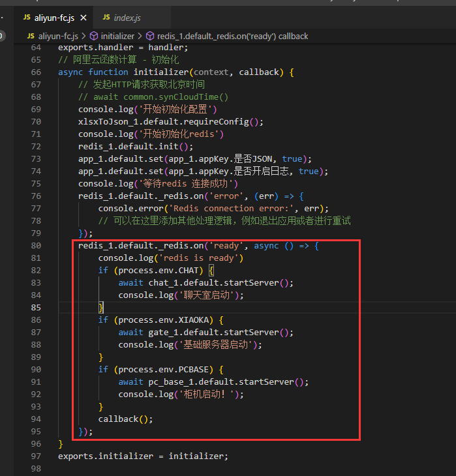Click 'process.env.XIAOKA' on line 86

click(164, 320)
